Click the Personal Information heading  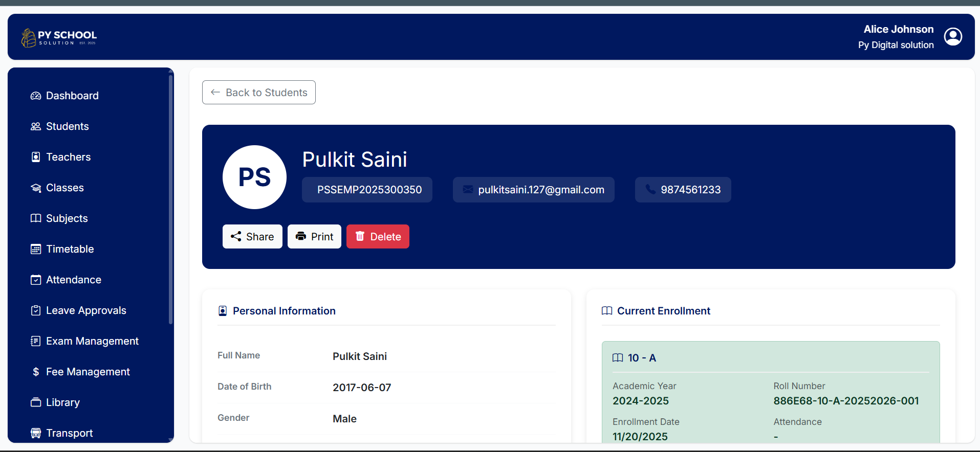point(284,311)
